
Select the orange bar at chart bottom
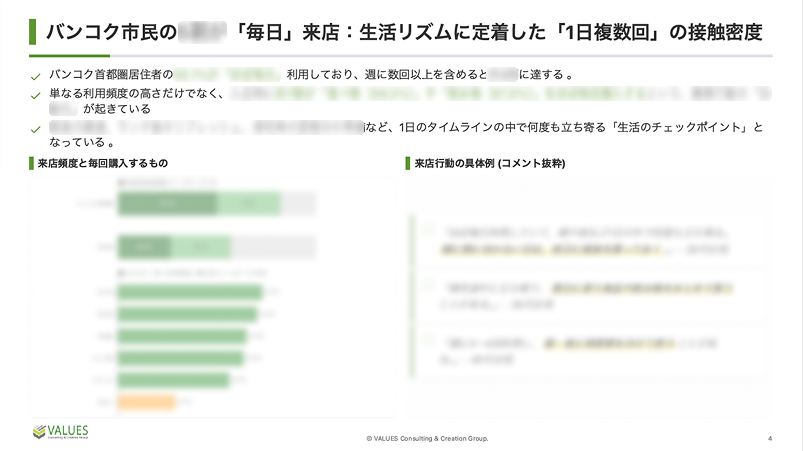[x=146, y=402]
